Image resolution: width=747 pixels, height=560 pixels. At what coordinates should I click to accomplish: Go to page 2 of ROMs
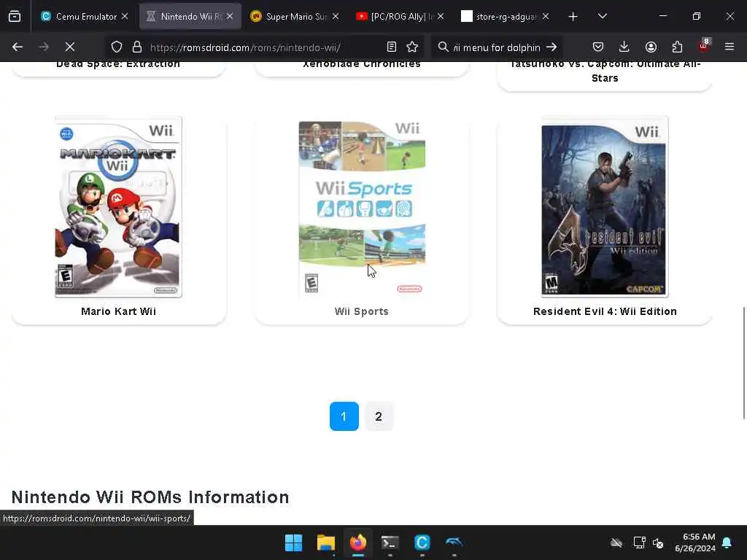(379, 416)
